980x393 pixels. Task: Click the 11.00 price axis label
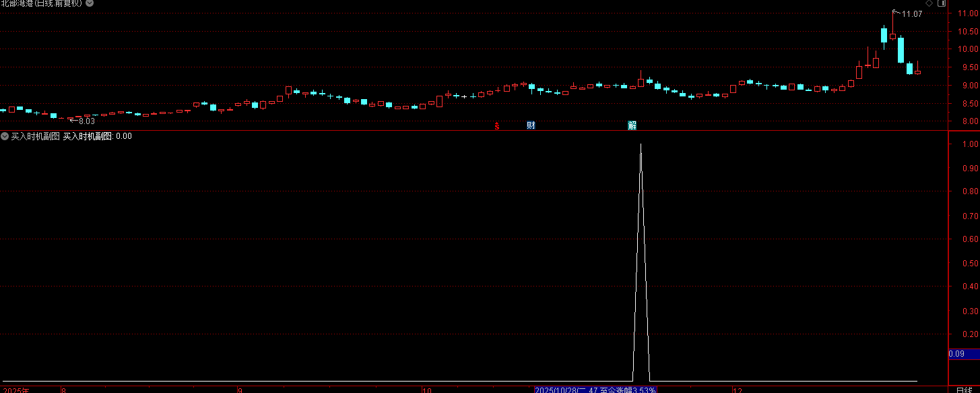pos(969,13)
